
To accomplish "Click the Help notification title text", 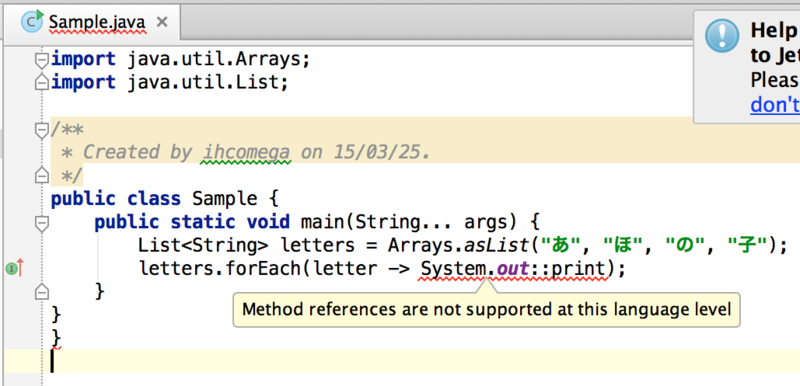I will (773, 31).
